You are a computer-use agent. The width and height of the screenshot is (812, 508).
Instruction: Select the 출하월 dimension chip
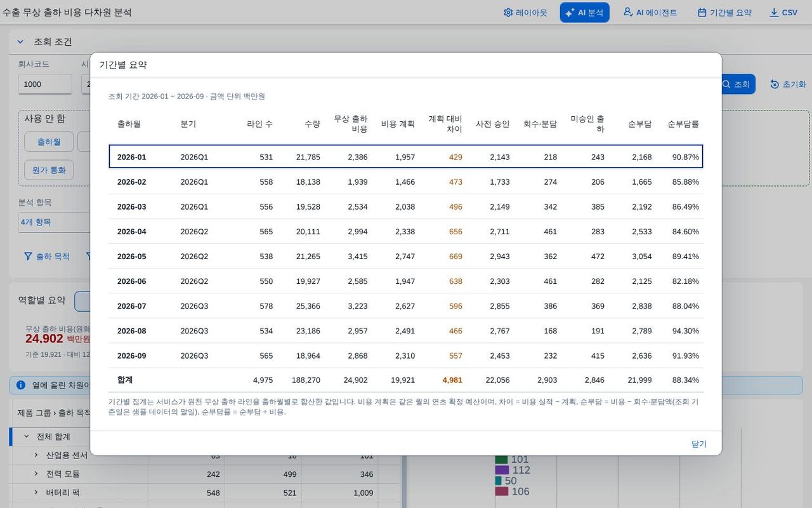tap(49, 142)
